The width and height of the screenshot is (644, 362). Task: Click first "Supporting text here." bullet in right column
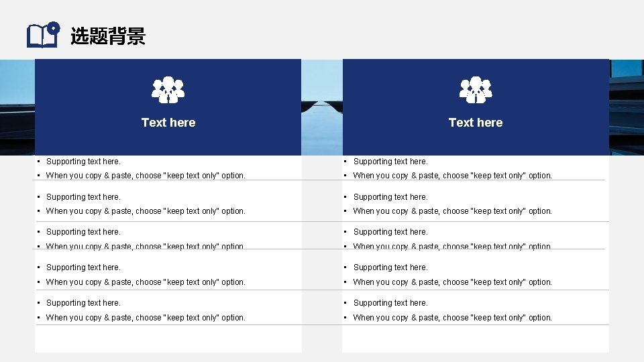tap(390, 162)
